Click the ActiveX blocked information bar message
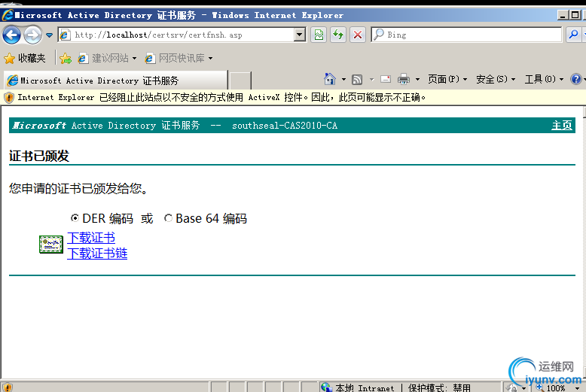586x392 pixels. point(221,98)
